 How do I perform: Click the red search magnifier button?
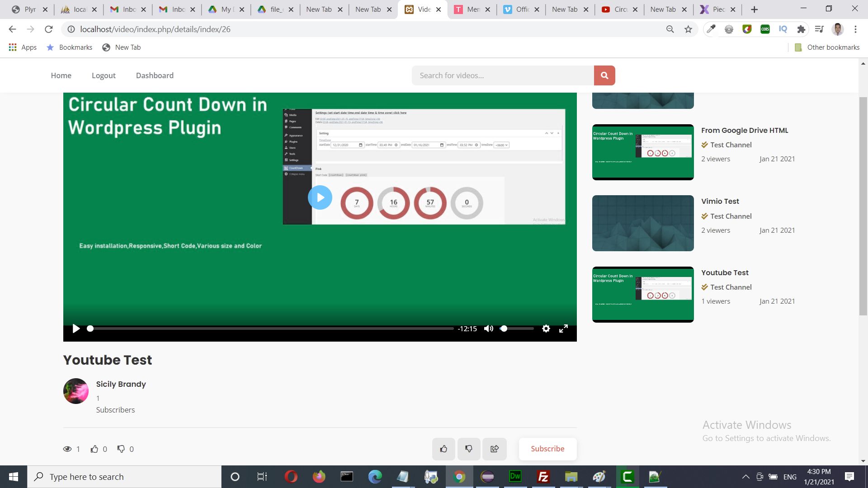604,75
